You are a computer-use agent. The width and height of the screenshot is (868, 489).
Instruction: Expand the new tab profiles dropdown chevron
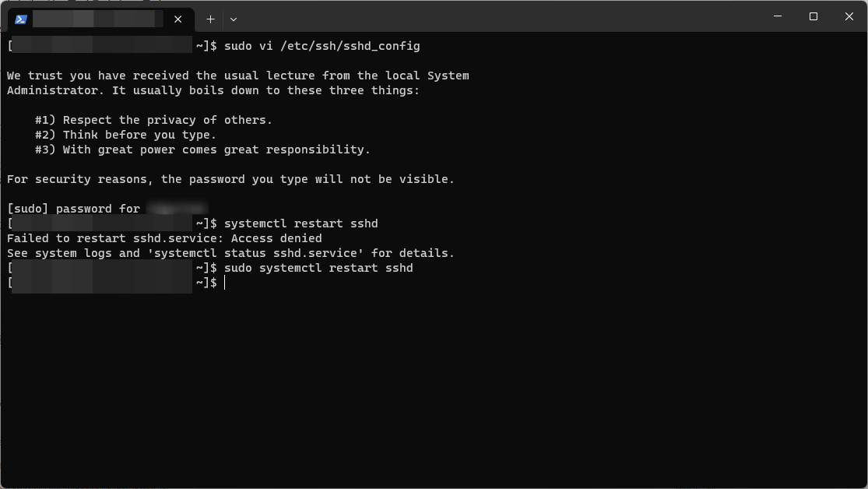[234, 19]
